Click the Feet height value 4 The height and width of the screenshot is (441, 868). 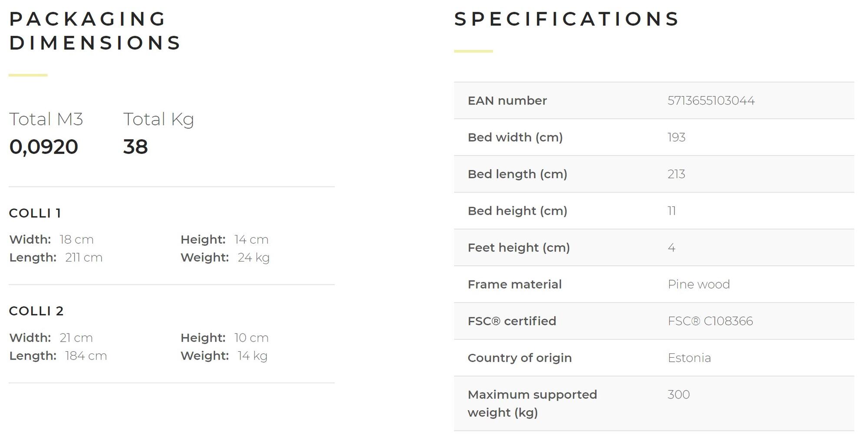[671, 248]
